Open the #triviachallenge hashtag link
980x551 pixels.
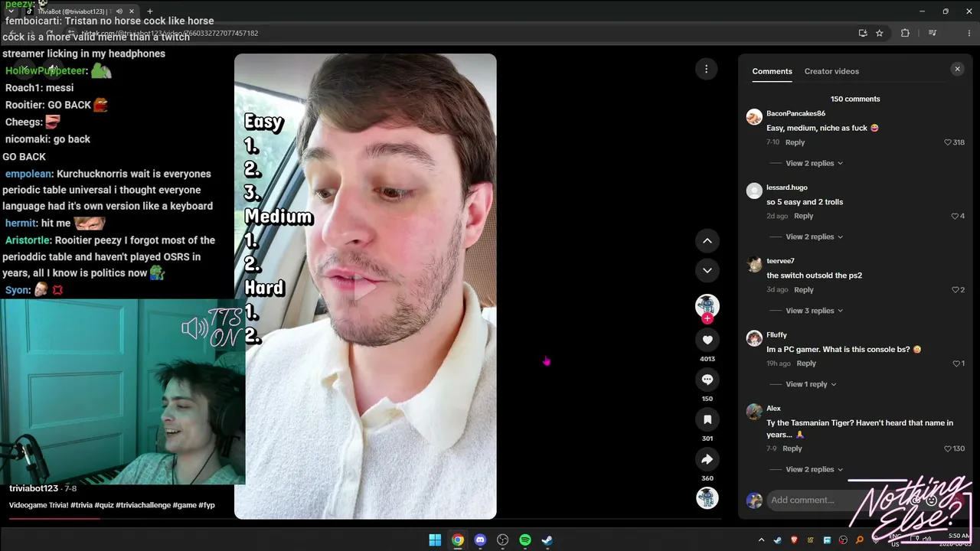(x=143, y=505)
